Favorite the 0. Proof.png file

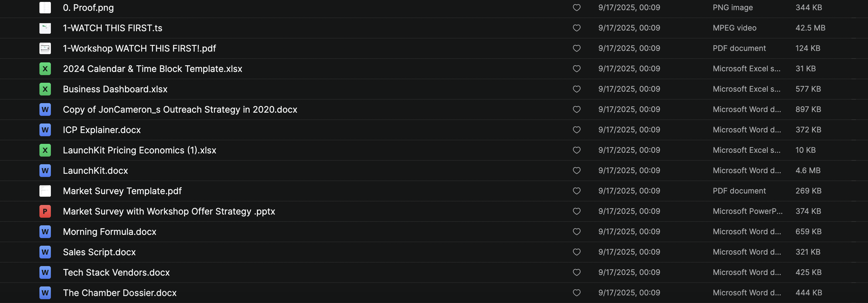coord(576,7)
